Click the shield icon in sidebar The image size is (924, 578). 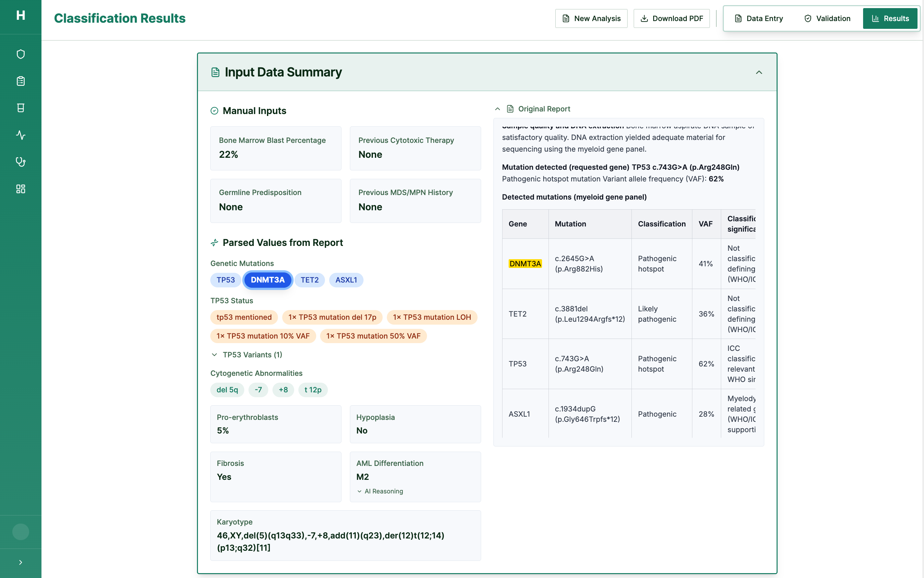tap(21, 54)
